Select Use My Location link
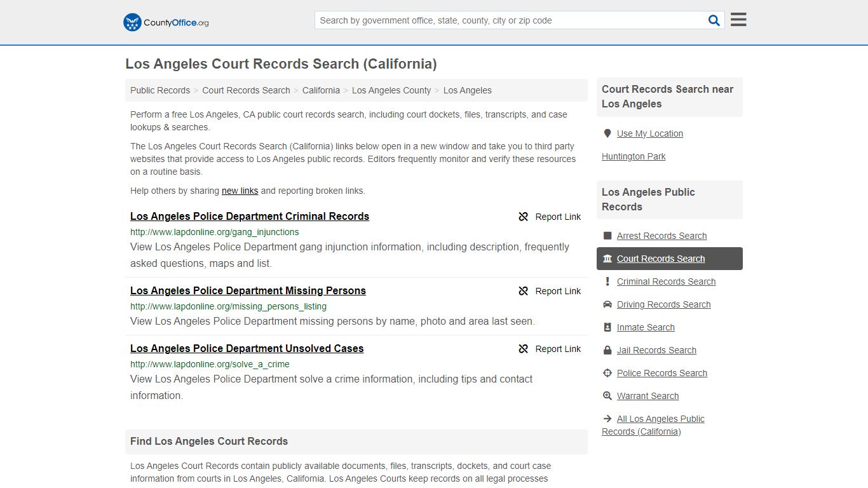The image size is (868, 488). pos(650,133)
